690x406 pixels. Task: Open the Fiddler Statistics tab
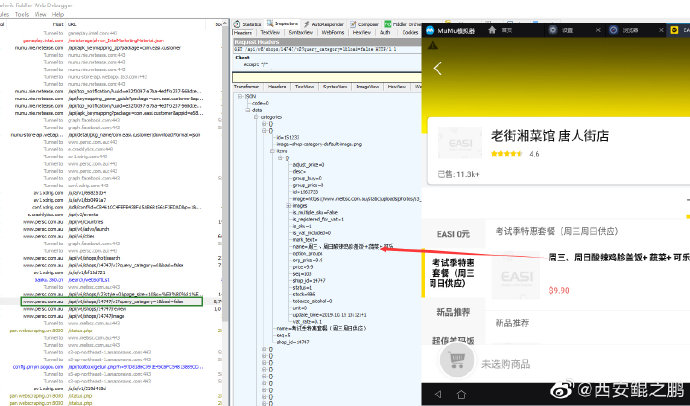click(x=247, y=24)
